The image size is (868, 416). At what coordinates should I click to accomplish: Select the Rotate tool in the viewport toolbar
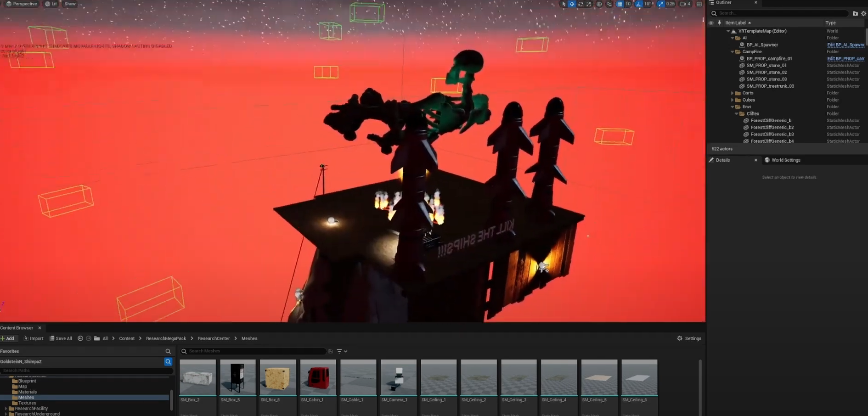coord(580,4)
